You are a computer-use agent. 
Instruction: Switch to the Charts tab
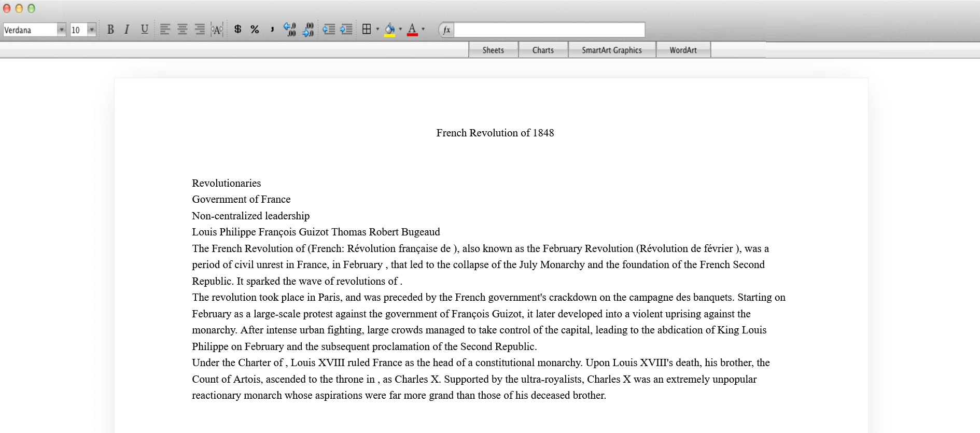pos(543,50)
